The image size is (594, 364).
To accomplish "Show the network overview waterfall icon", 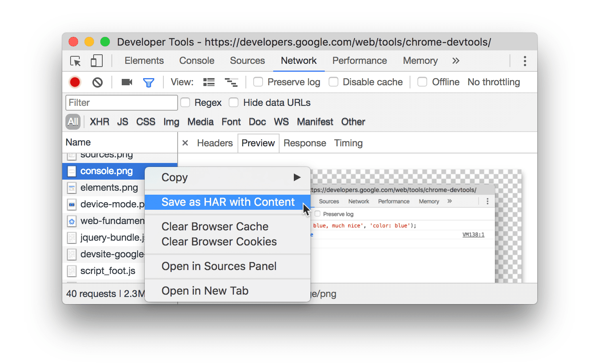I will point(232,82).
